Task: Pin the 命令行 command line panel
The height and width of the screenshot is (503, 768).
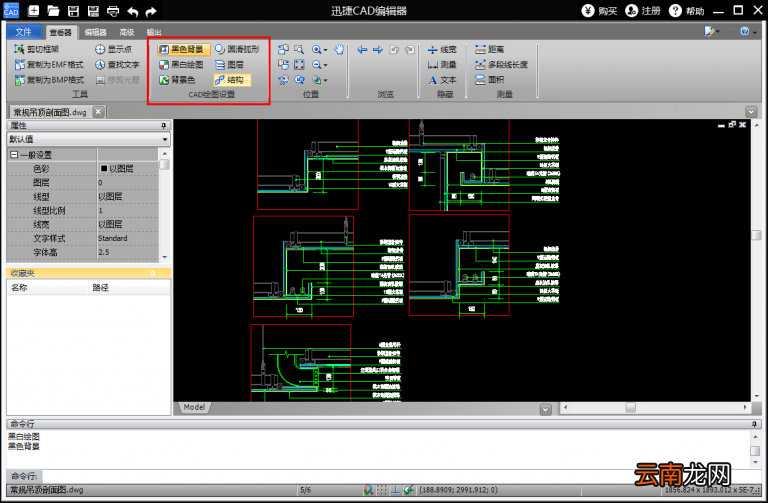Action: pos(755,424)
